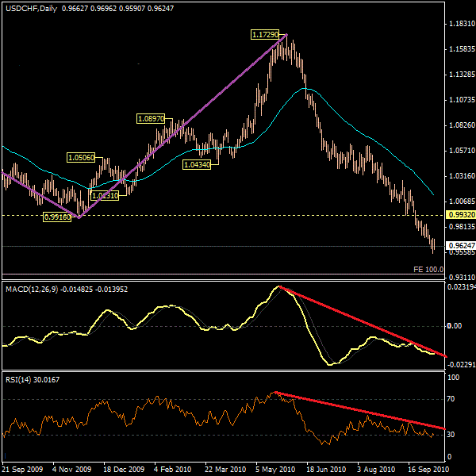Click the 21 Sep 2009 date marker
Viewport: 476px width, 476px height.
click(21, 469)
